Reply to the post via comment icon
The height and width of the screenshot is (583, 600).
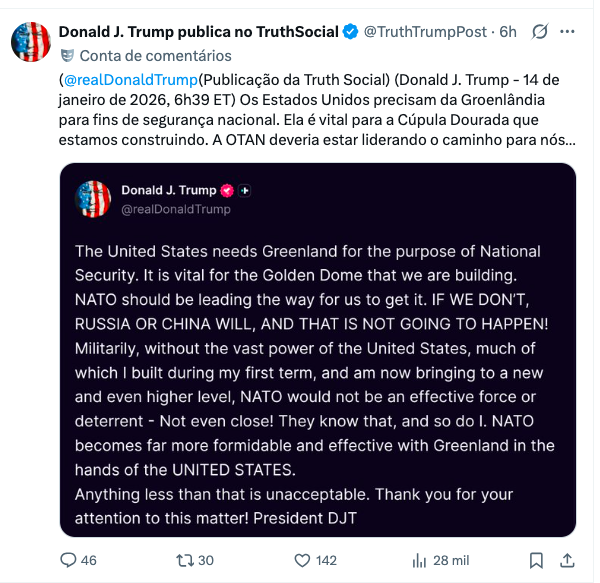click(x=70, y=560)
